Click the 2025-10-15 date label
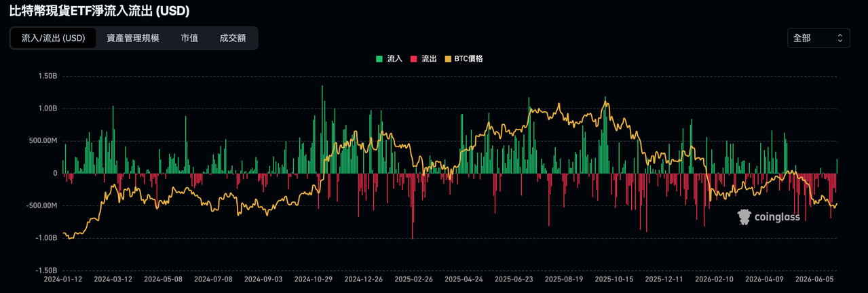The image size is (868, 293). (x=614, y=279)
